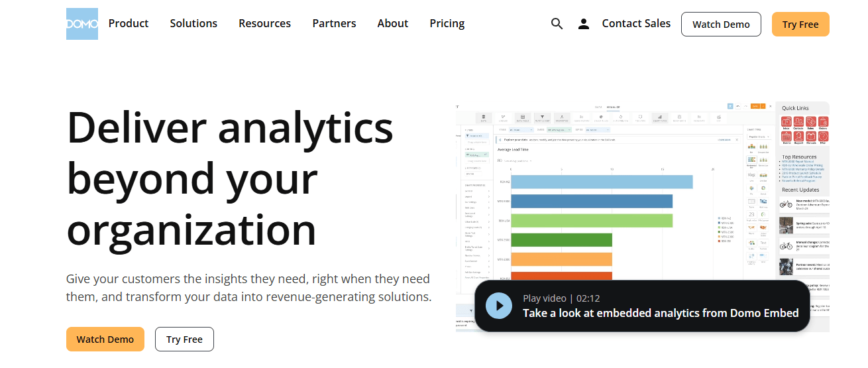
Task: Click the Domo logo
Action: coord(82,24)
